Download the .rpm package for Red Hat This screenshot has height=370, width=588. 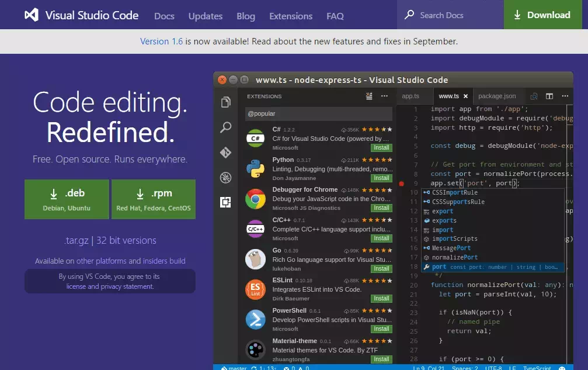[154, 199]
